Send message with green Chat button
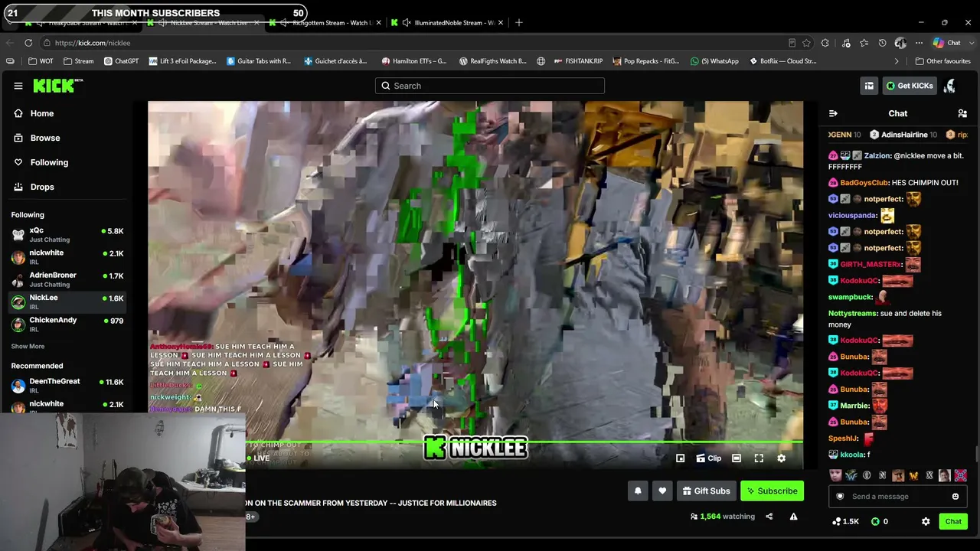 tap(953, 521)
